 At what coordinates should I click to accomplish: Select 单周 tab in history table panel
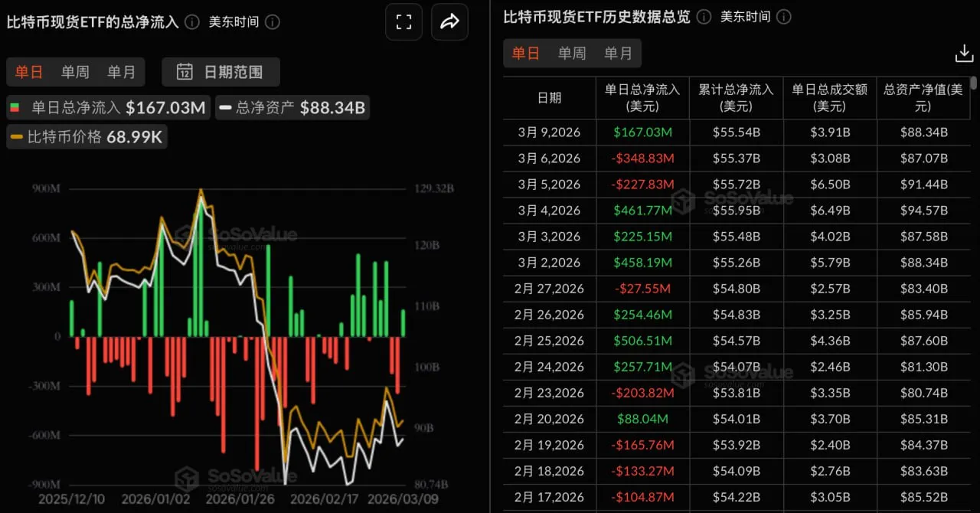click(x=572, y=53)
